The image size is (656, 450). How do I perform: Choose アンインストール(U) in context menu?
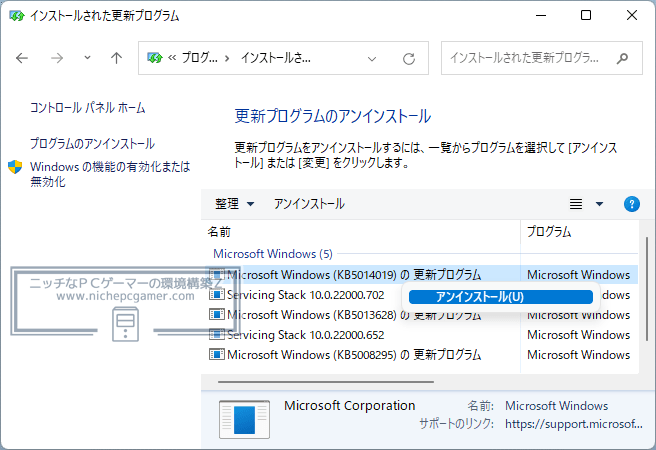[x=501, y=297]
